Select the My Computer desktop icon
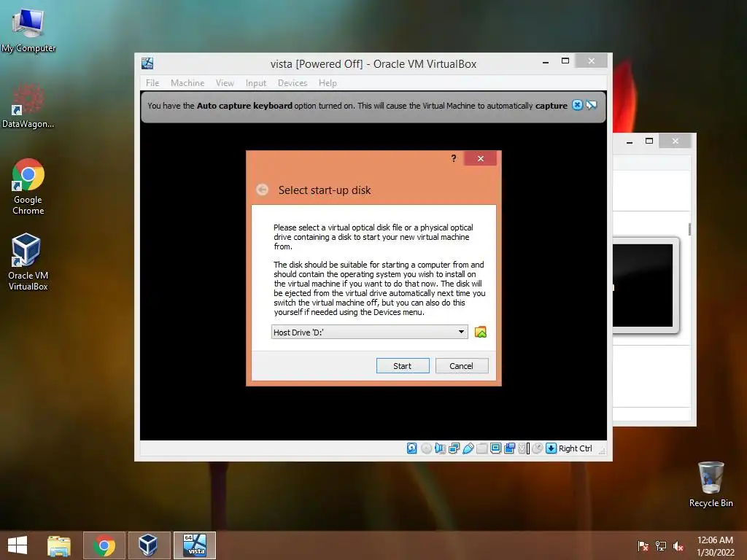This screenshot has width=747, height=560. tap(28, 31)
